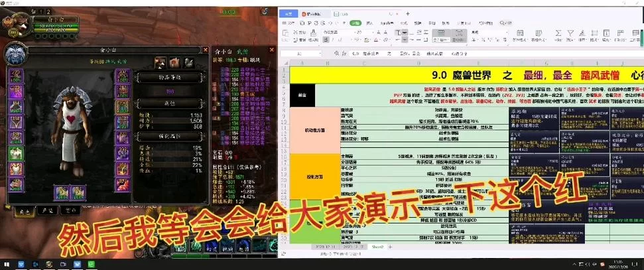Click the insert function fx icon
Viewport: 644px width, 270px height.
coord(345,54)
